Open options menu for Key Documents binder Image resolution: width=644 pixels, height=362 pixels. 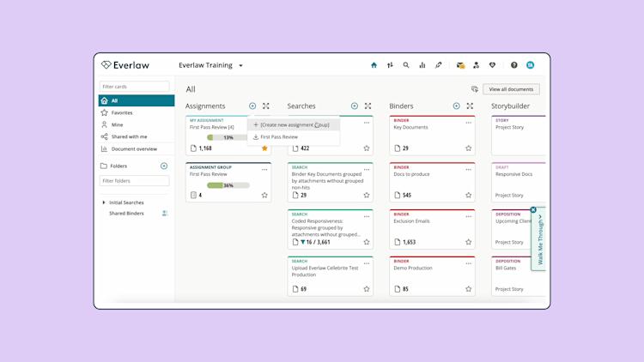[x=469, y=123]
